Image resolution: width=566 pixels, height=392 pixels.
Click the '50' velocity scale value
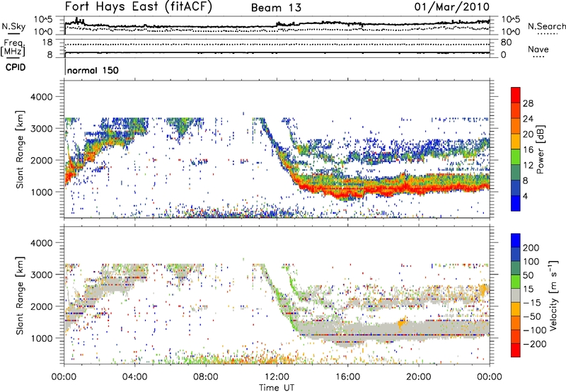528,275
